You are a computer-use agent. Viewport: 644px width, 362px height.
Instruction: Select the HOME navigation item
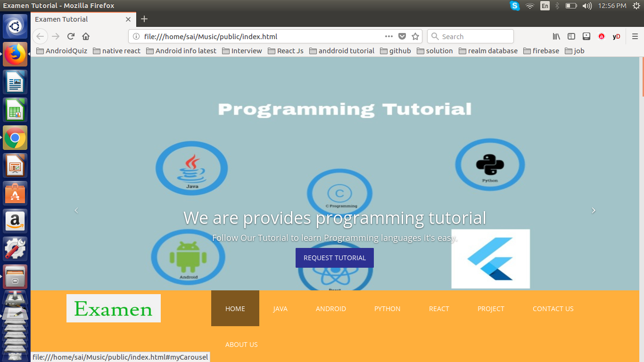[235, 308]
